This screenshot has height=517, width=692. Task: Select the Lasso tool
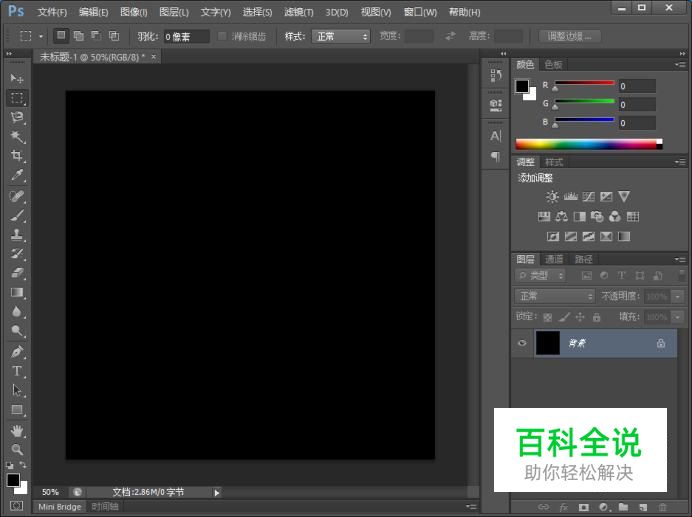pyautogui.click(x=17, y=117)
